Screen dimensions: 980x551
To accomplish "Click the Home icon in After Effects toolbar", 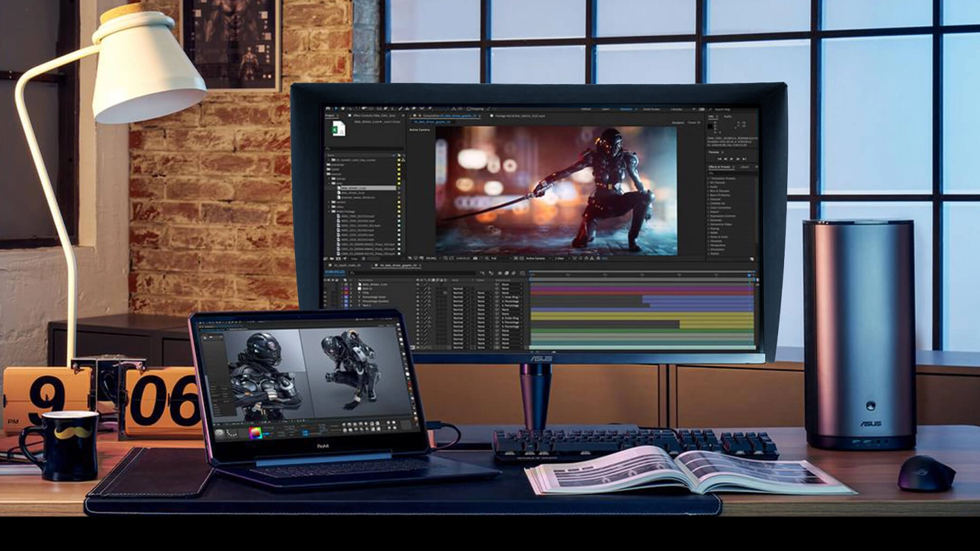I will point(328,109).
